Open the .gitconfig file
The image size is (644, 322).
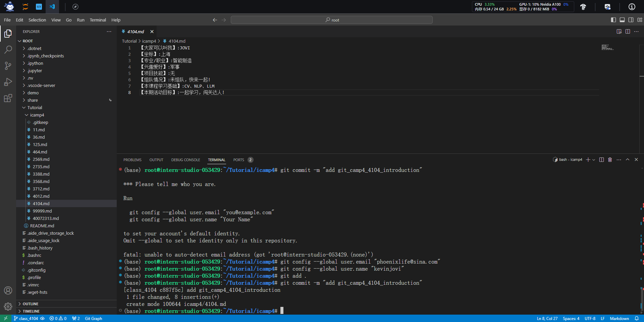coord(66,270)
